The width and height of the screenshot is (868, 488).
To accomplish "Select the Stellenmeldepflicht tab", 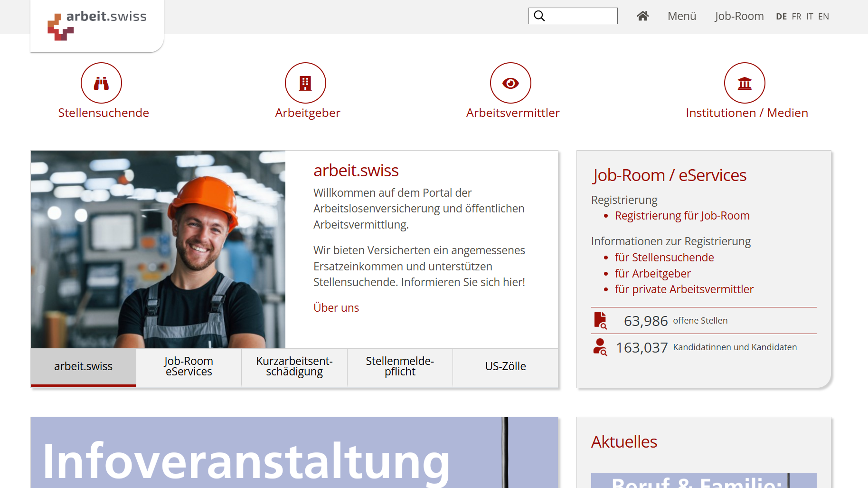I will pyautogui.click(x=400, y=366).
